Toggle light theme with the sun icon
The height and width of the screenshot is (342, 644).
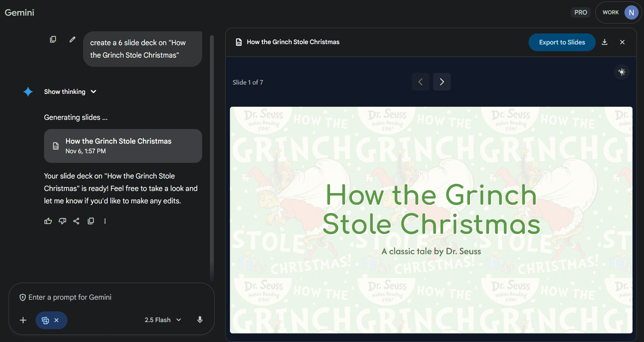[x=622, y=72]
